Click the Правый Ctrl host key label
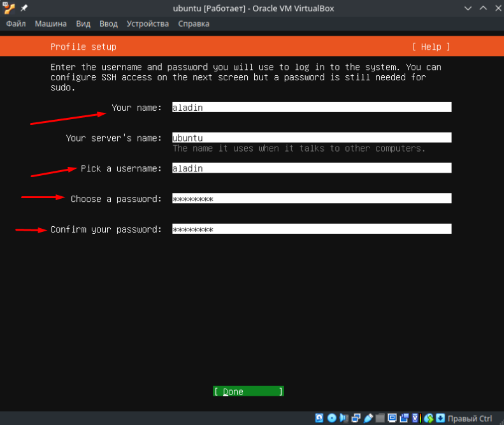 click(470, 418)
